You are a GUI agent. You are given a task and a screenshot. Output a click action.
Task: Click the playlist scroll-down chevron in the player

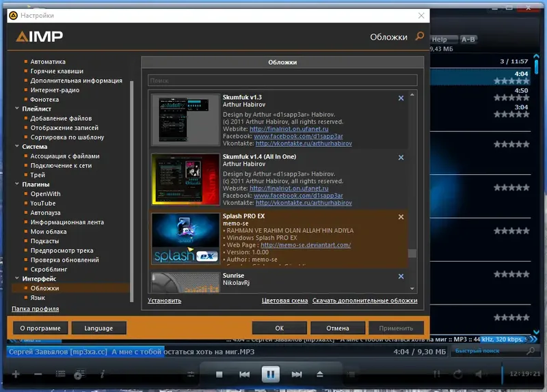click(536, 332)
